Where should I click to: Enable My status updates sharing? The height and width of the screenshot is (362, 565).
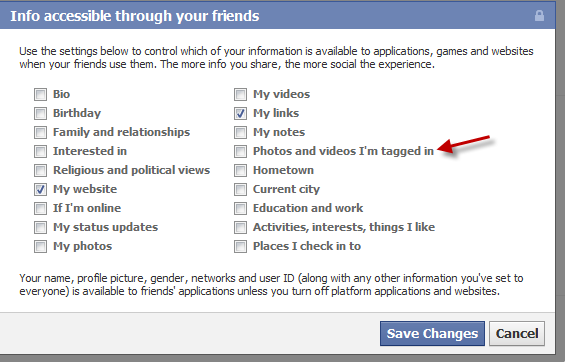(x=40, y=227)
